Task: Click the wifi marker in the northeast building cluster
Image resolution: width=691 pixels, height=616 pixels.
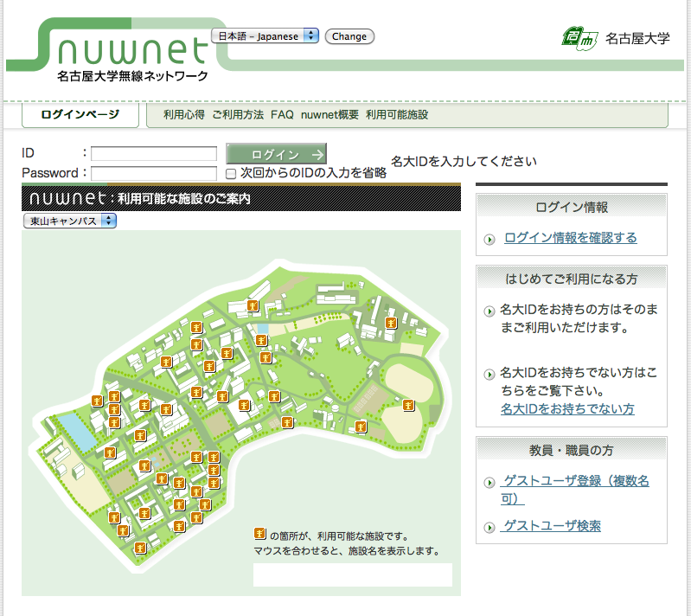Action: coord(391,323)
